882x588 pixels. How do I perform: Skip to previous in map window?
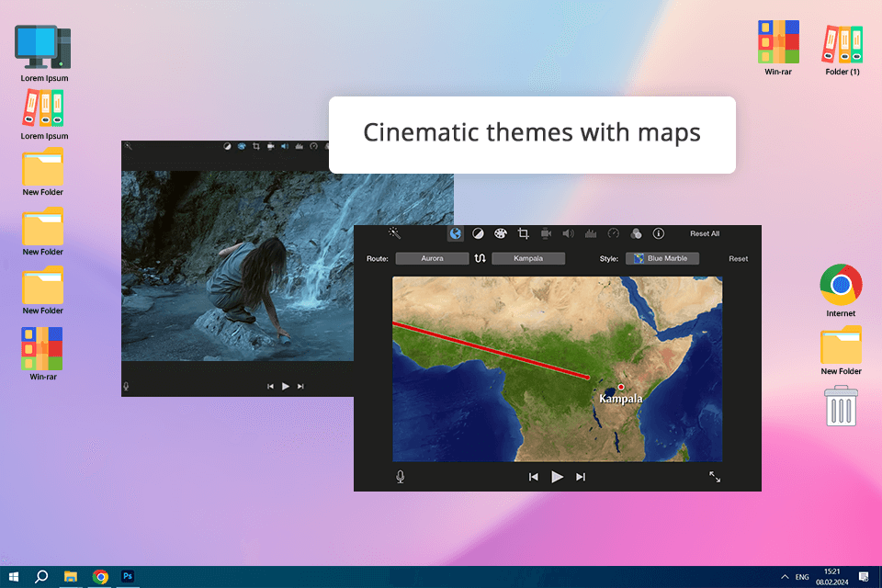tap(533, 477)
